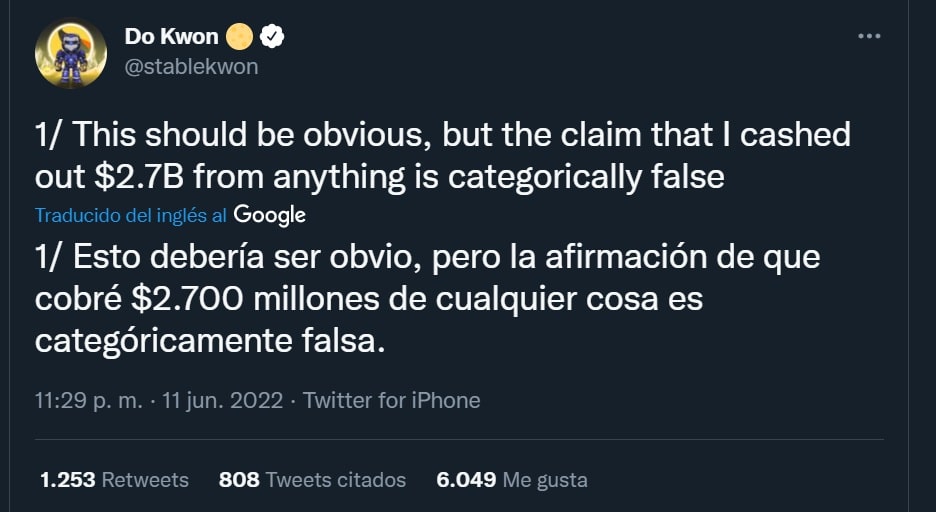The width and height of the screenshot is (936, 512).
Task: View the 6.049 Me gusta list
Action: pyautogui.click(x=512, y=480)
